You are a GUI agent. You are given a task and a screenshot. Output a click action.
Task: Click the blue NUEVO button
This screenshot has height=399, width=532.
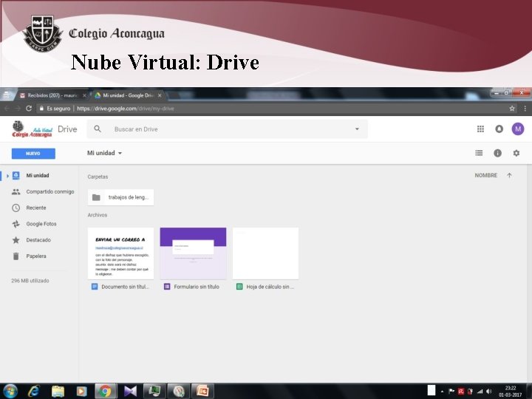pyautogui.click(x=33, y=154)
